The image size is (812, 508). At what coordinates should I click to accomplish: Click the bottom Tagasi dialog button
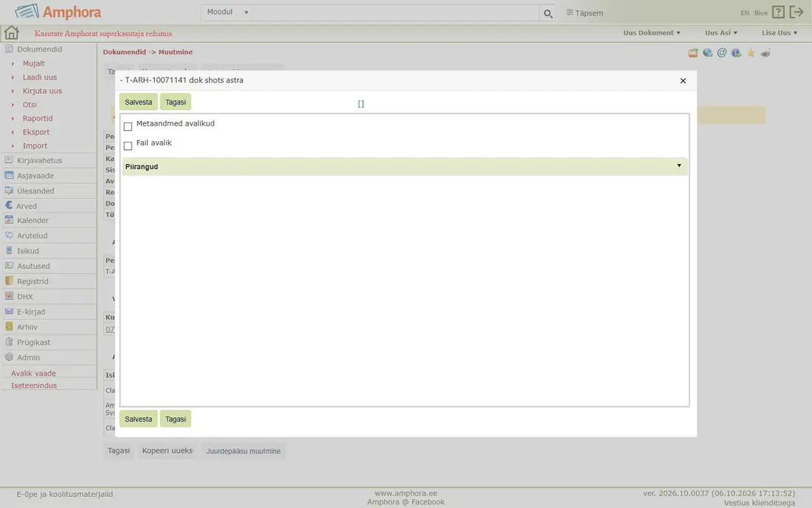(176, 419)
